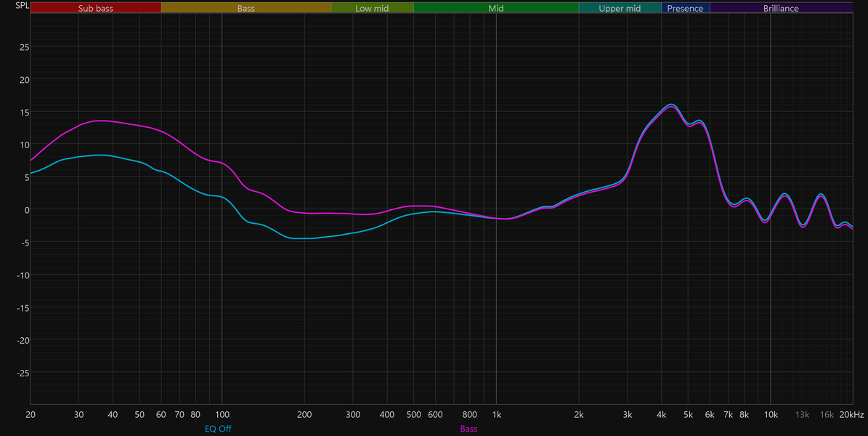
Task: Select the Mid frequency band header
Action: pos(496,8)
